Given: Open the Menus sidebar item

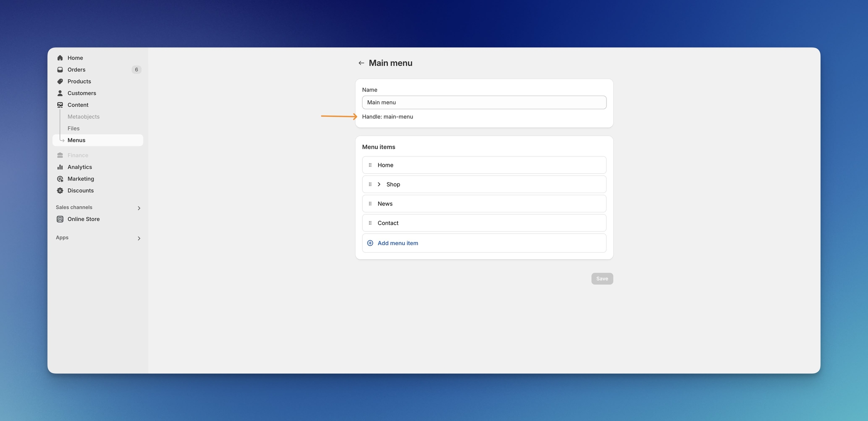Looking at the screenshot, I should 76,140.
